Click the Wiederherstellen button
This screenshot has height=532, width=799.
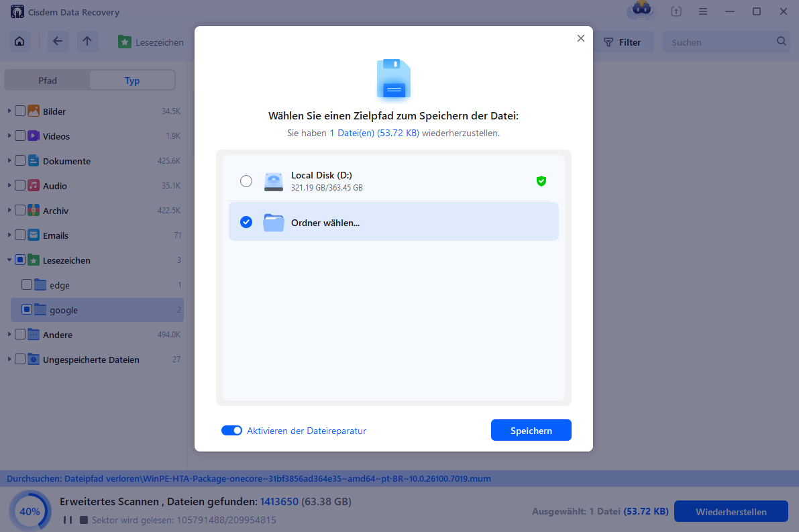731,511
